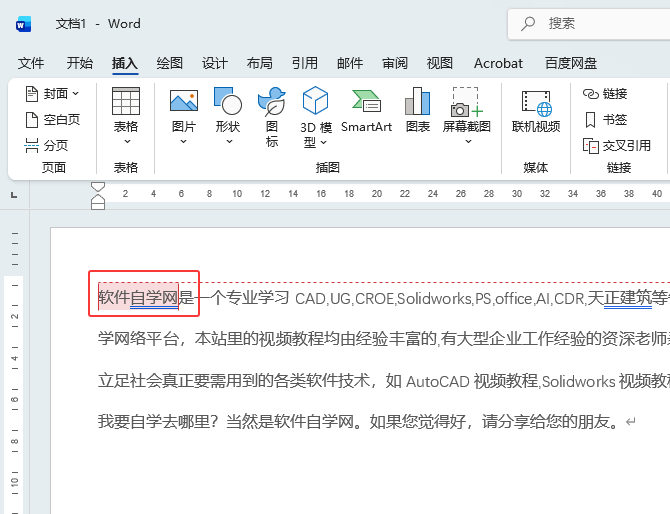Click ruler mark 20 on horizontal ruler

click(x=377, y=194)
